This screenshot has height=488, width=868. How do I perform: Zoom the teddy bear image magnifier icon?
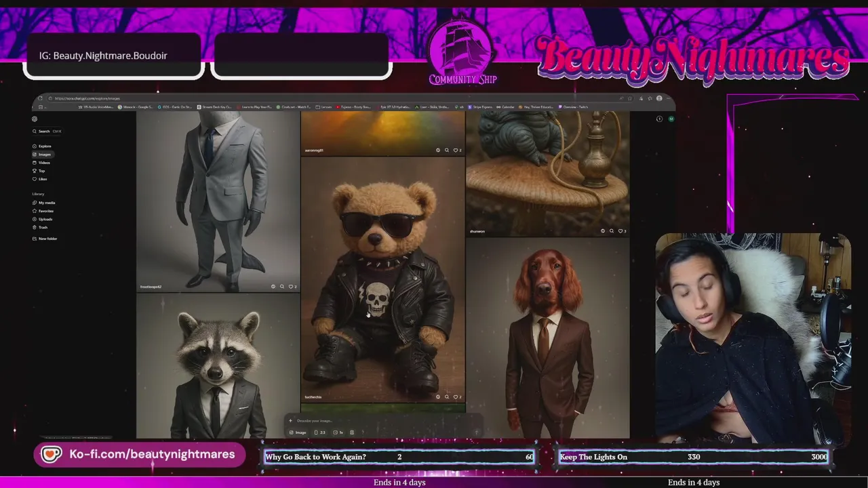pyautogui.click(x=446, y=397)
